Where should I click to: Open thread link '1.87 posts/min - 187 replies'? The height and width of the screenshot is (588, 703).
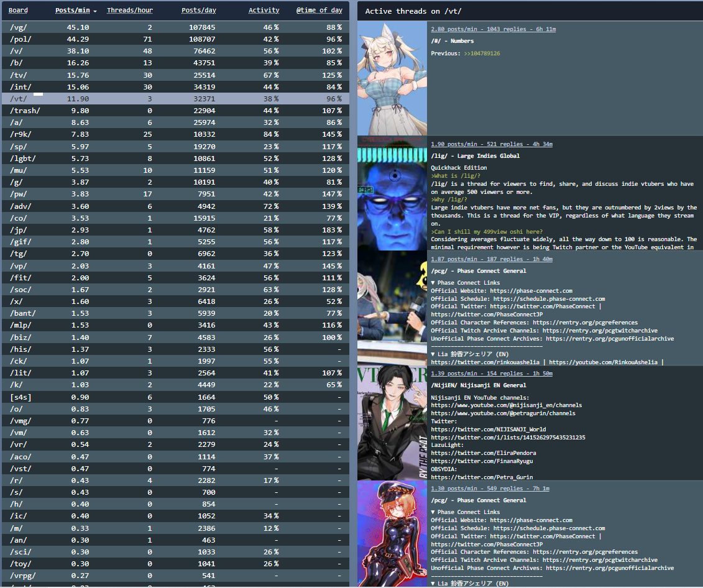[492, 259]
